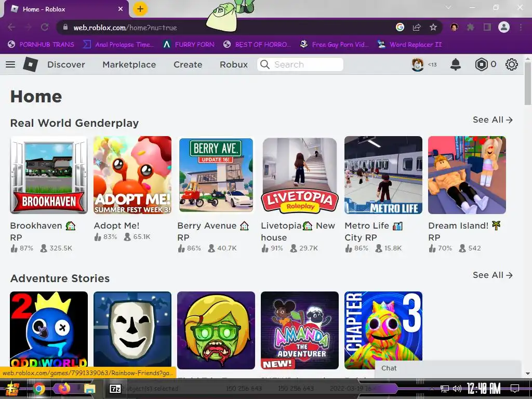Viewport: 532px width, 399px height.
Task: Click See All for Real World Genderplay
Action: (493, 120)
